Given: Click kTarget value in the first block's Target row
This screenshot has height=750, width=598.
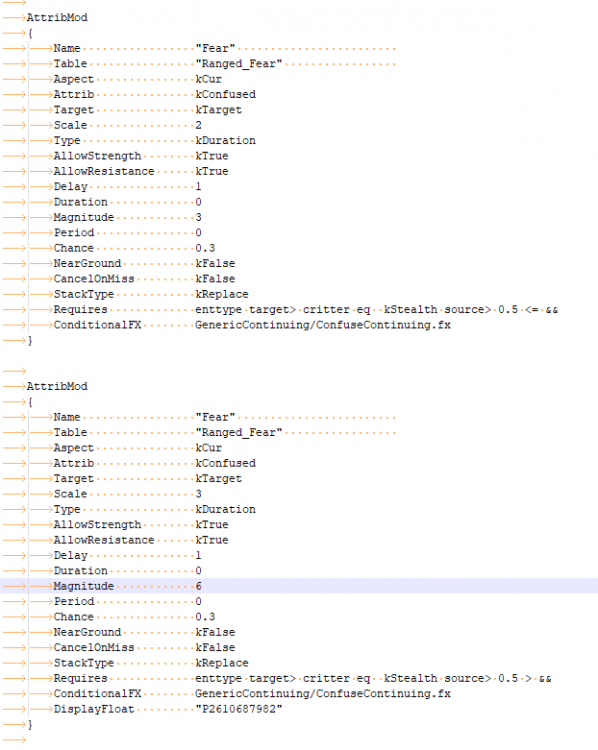Looking at the screenshot, I should tap(219, 110).
